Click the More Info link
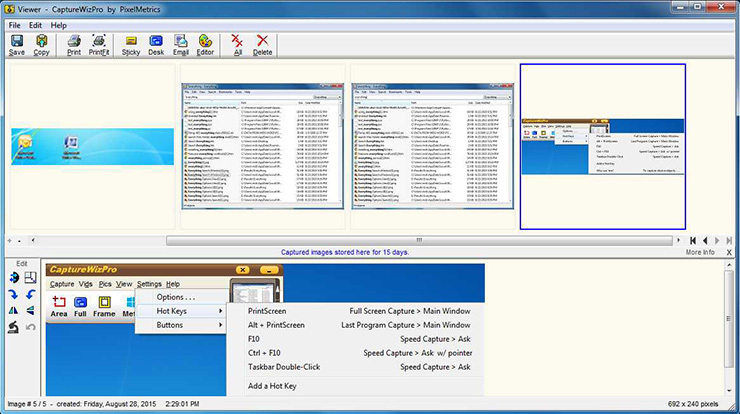 pos(700,253)
